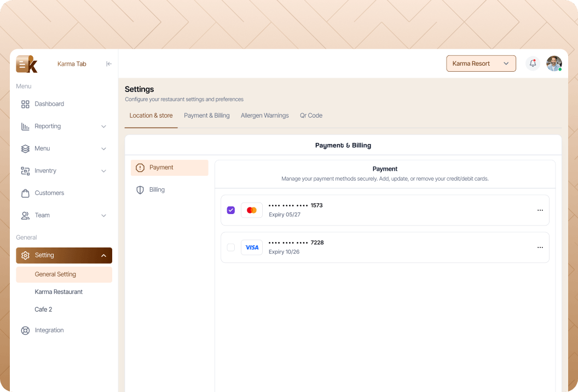Screen dimensions: 578x392
Task: Click Expiry 05/27 text
Action: point(285,215)
